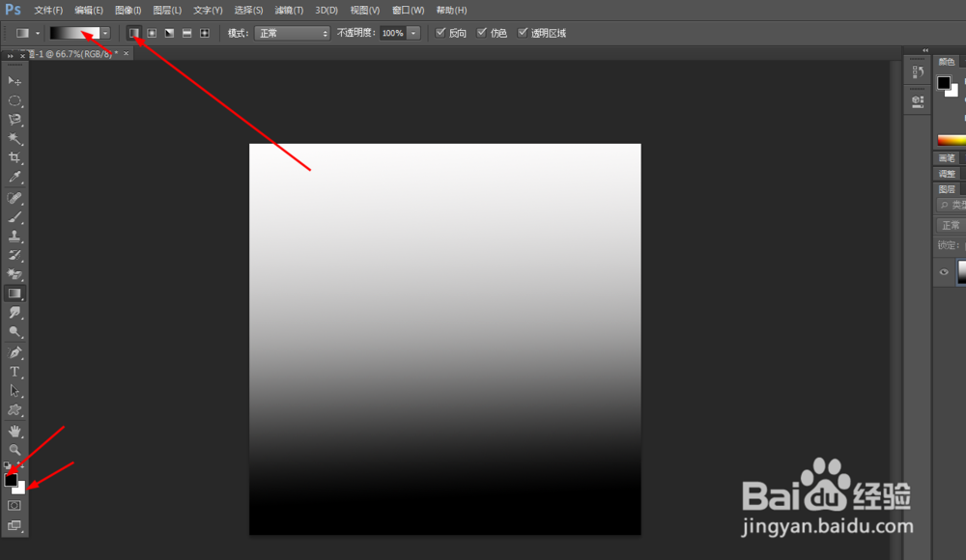Select the Move tool

point(14,81)
